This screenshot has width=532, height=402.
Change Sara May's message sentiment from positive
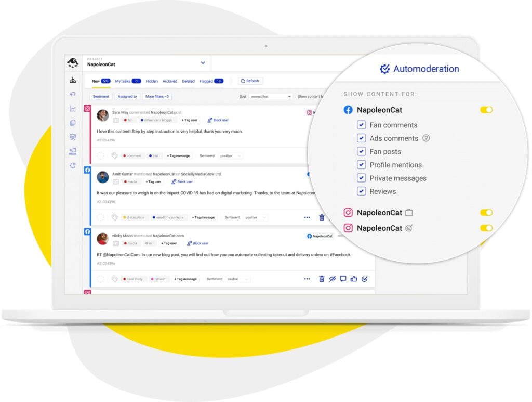tap(230, 156)
